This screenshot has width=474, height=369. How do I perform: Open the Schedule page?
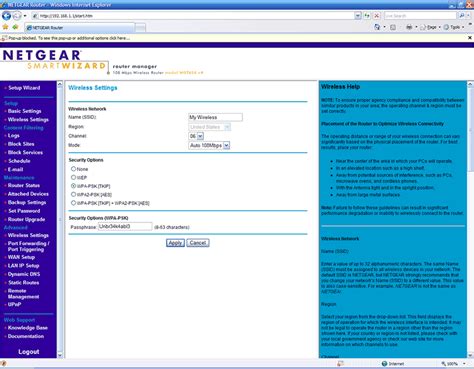tap(19, 161)
